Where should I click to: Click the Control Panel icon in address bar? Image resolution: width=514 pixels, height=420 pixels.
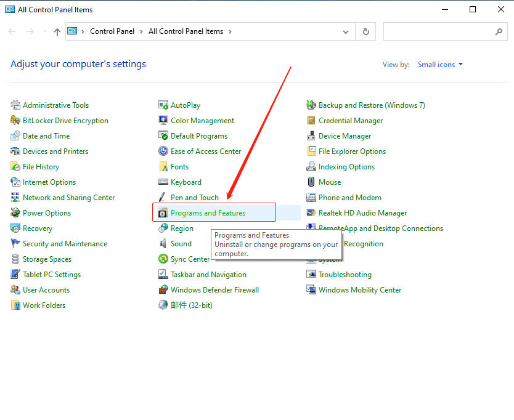point(72,31)
